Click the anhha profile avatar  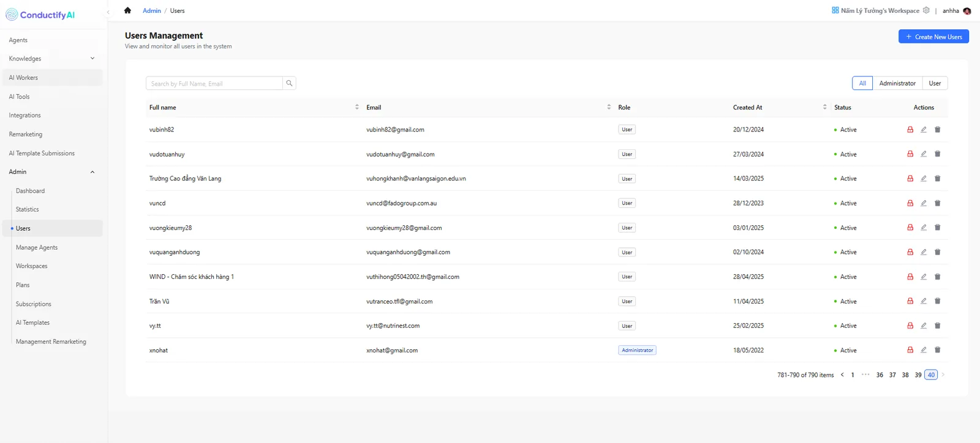tap(967, 11)
